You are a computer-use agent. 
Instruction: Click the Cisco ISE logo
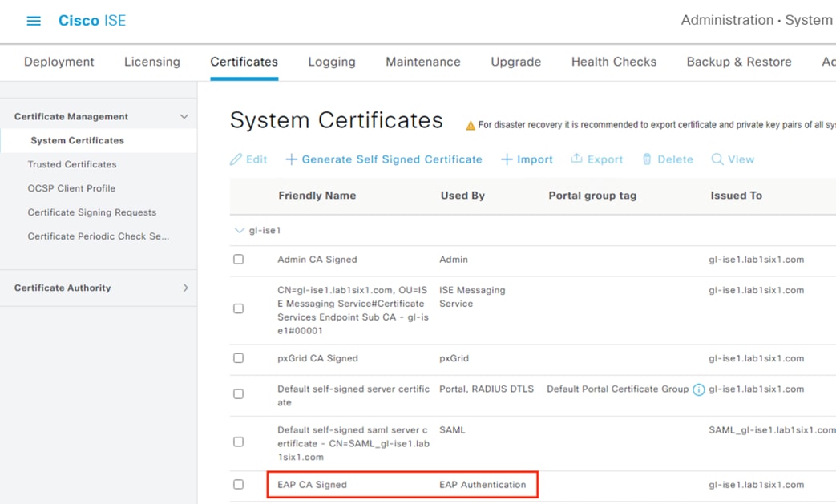point(91,20)
